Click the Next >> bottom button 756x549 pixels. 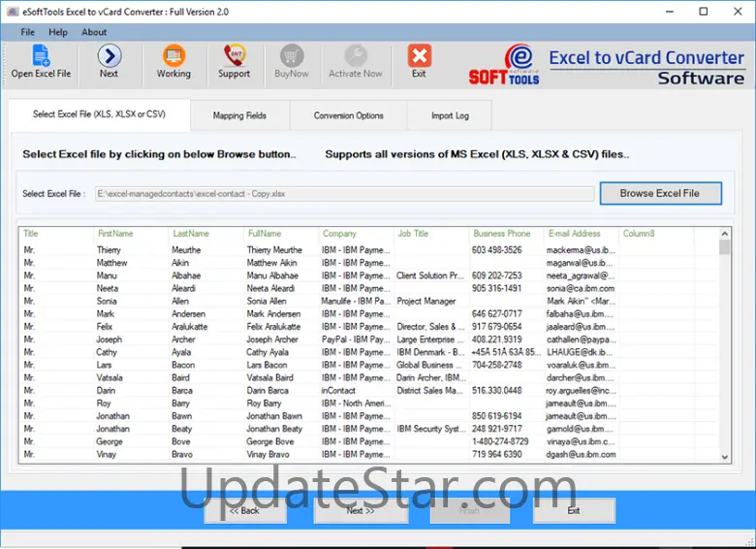[361, 510]
